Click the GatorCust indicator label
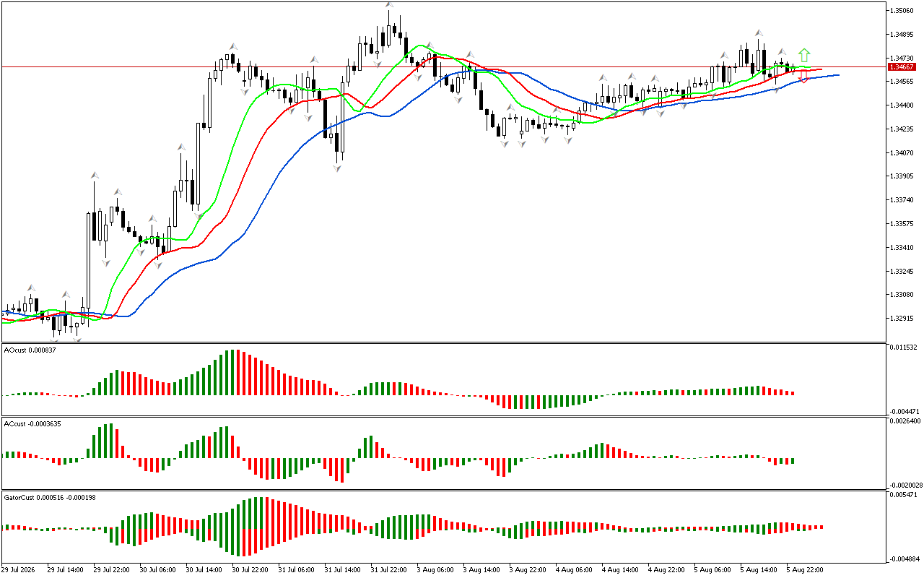Screen dimensions: 924x578 point(50,497)
